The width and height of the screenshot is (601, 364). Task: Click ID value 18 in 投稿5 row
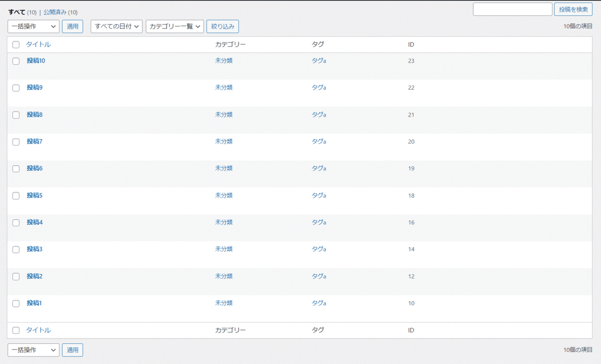click(x=411, y=196)
